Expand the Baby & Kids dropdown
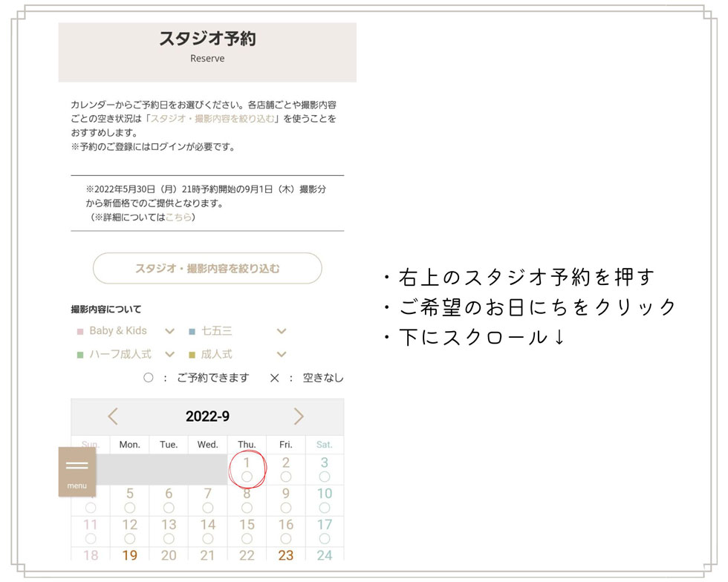This screenshot has height=582, width=728. [169, 331]
